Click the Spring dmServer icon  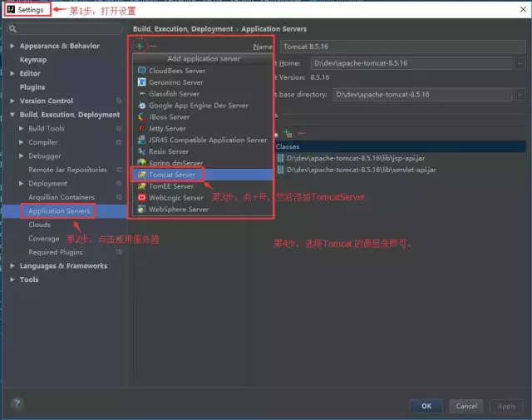(142, 163)
